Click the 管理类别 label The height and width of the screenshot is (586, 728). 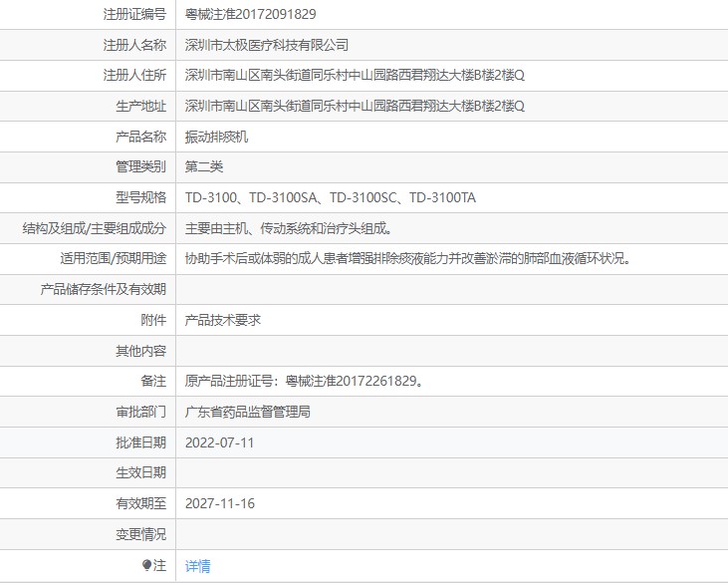pos(141,166)
